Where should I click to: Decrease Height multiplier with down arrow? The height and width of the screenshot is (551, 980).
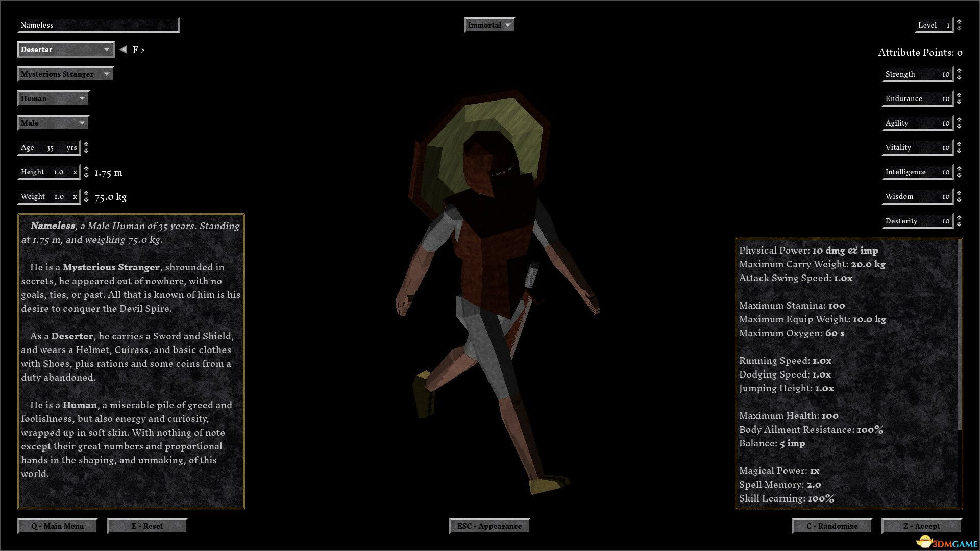86,176
